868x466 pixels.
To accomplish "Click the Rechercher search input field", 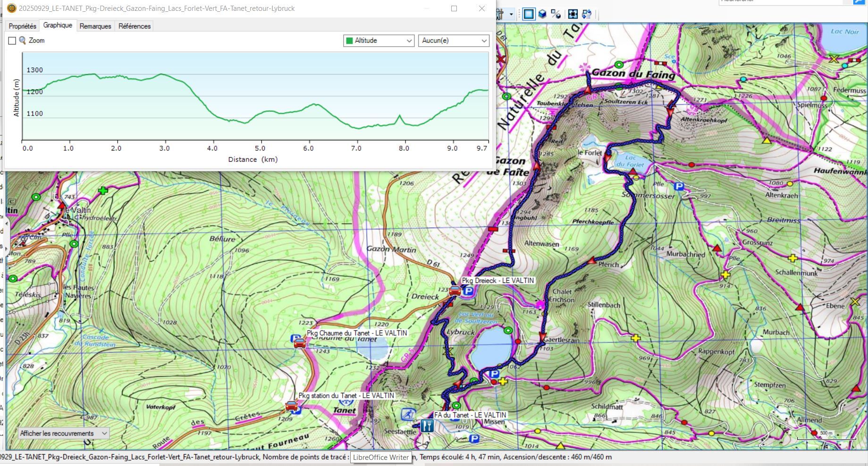I will [x=784, y=1].
